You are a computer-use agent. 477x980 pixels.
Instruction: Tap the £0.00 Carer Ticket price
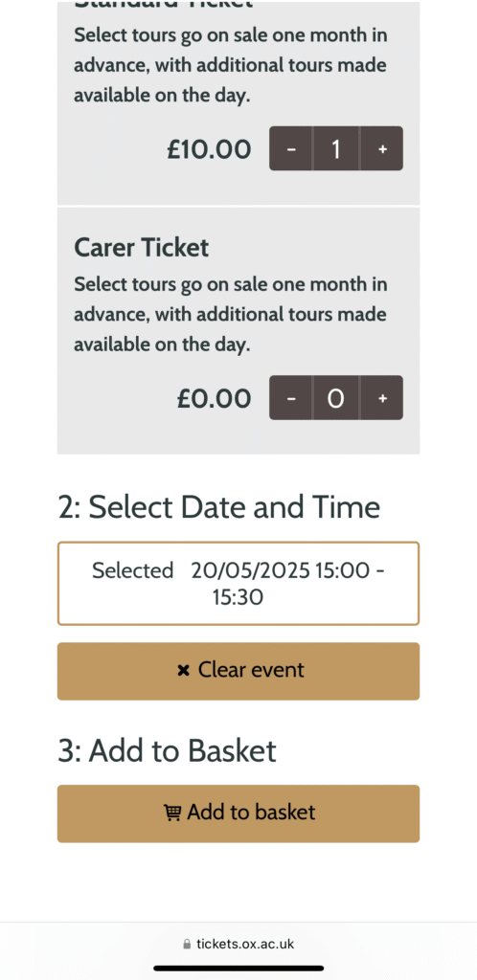[214, 398]
